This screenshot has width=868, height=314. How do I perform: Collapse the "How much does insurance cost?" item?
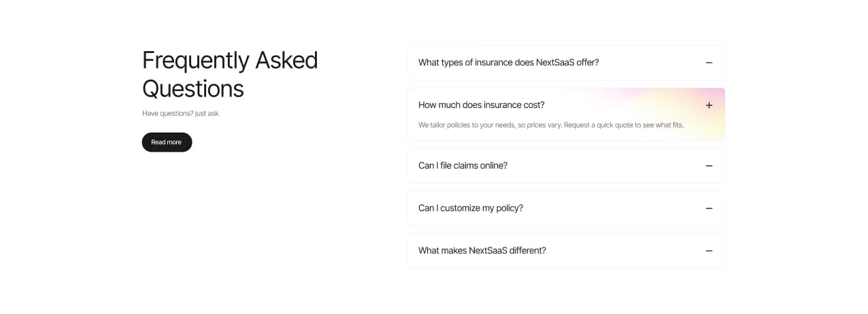(x=481, y=105)
